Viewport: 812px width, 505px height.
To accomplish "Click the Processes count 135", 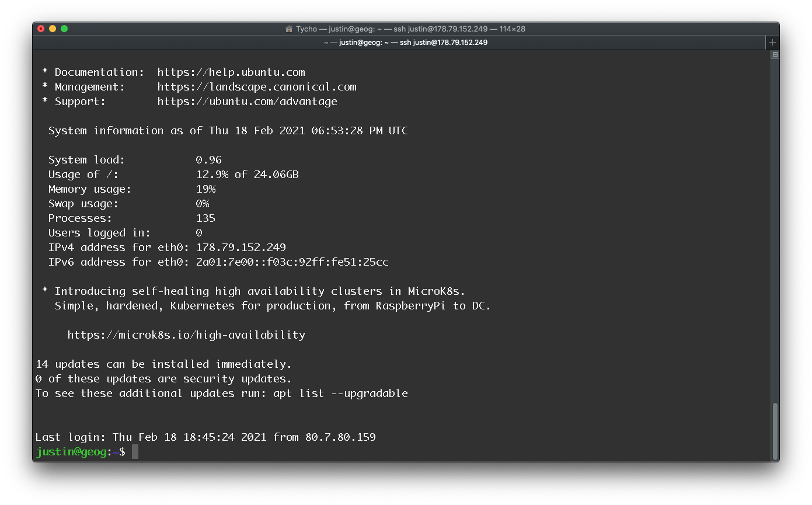I will pyautogui.click(x=206, y=218).
